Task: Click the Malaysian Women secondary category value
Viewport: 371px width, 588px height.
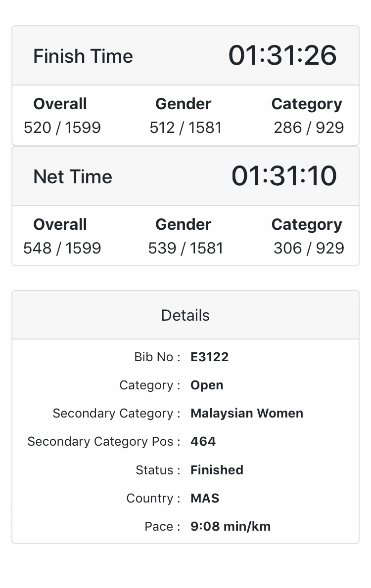Action: pos(247,413)
